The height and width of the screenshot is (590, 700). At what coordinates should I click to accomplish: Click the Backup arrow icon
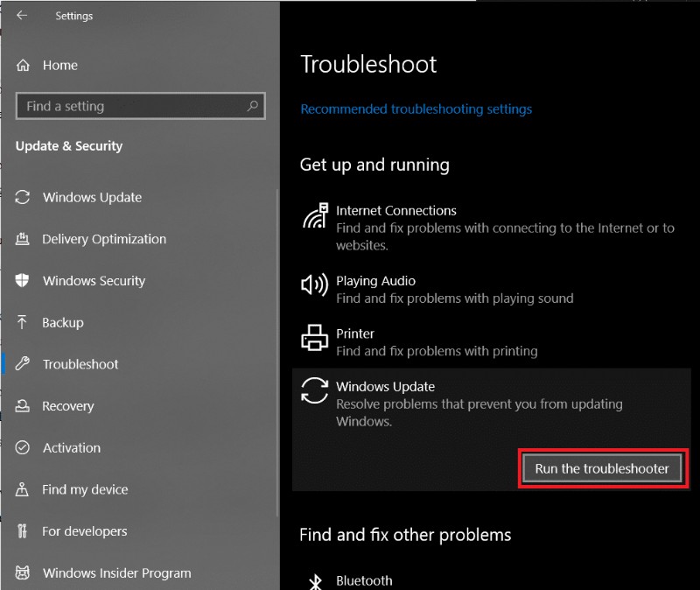pyautogui.click(x=21, y=322)
